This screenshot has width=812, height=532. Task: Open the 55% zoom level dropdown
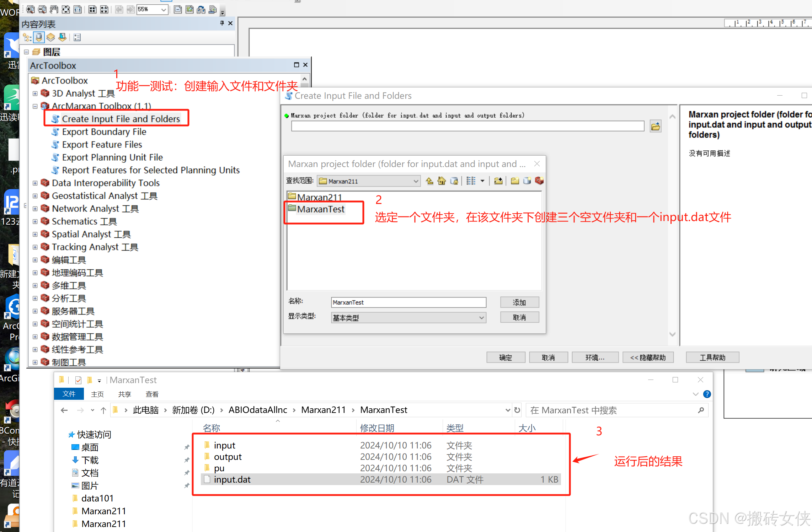pos(163,10)
